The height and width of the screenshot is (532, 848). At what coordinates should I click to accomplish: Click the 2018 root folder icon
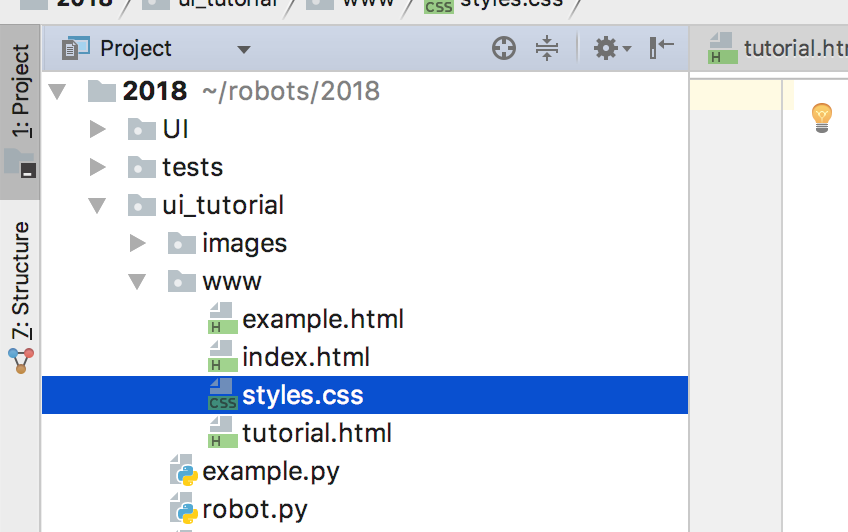coord(102,90)
